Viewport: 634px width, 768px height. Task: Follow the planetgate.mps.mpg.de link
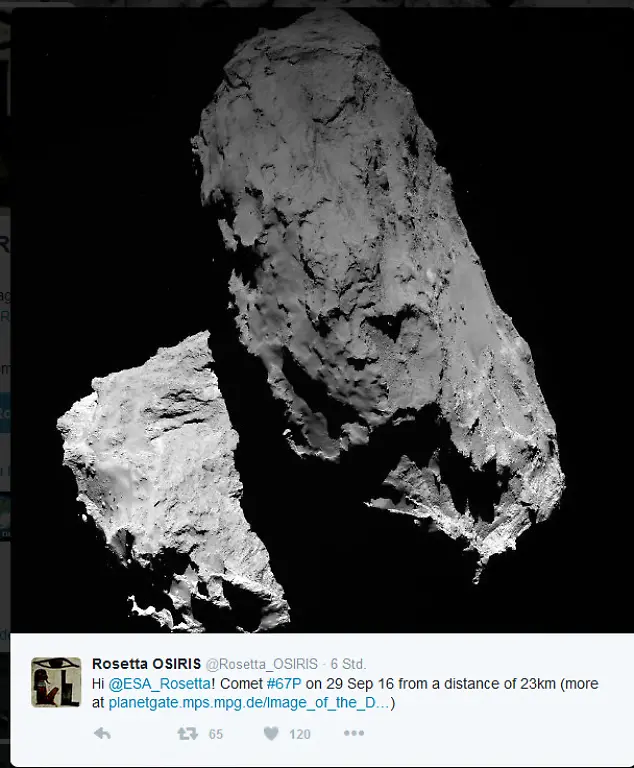[248, 703]
